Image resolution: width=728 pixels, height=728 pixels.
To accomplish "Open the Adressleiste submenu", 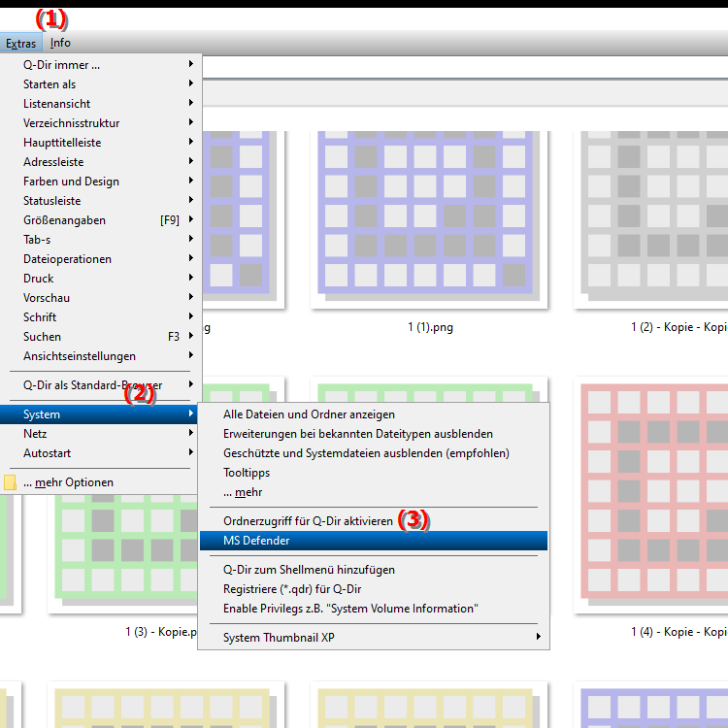I will pyautogui.click(x=101, y=162).
